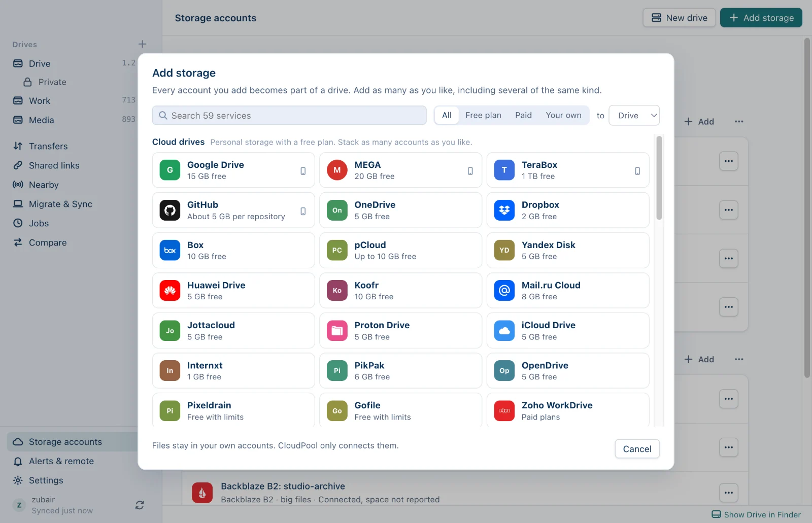Cancel the Add storage dialog
The width and height of the screenshot is (812, 523).
(637, 449)
